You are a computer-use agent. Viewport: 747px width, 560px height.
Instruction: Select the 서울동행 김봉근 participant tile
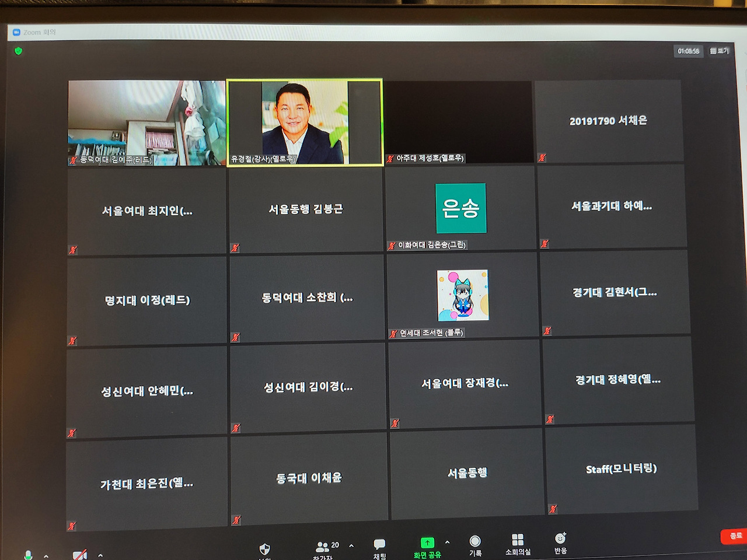coord(305,210)
